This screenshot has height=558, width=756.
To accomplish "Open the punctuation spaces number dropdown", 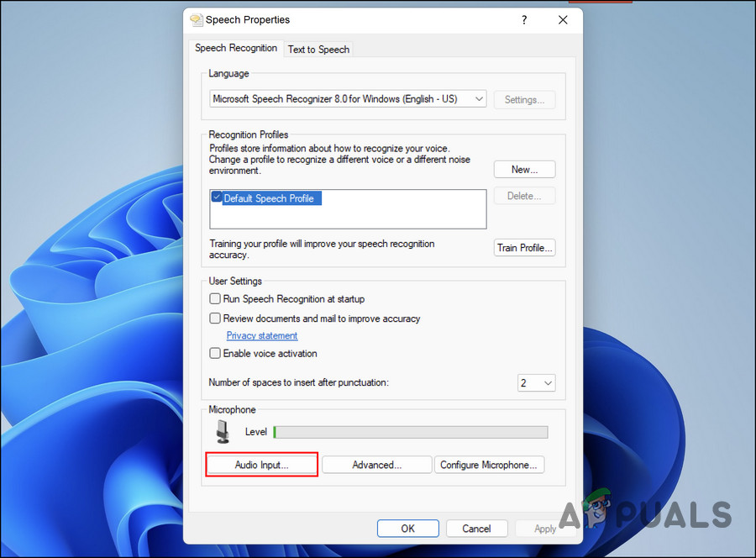I will (536, 383).
